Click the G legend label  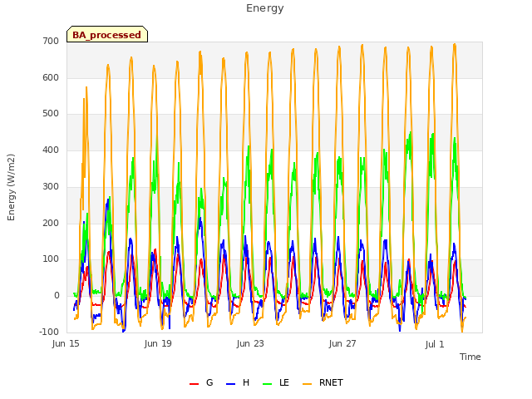coord(209,382)
